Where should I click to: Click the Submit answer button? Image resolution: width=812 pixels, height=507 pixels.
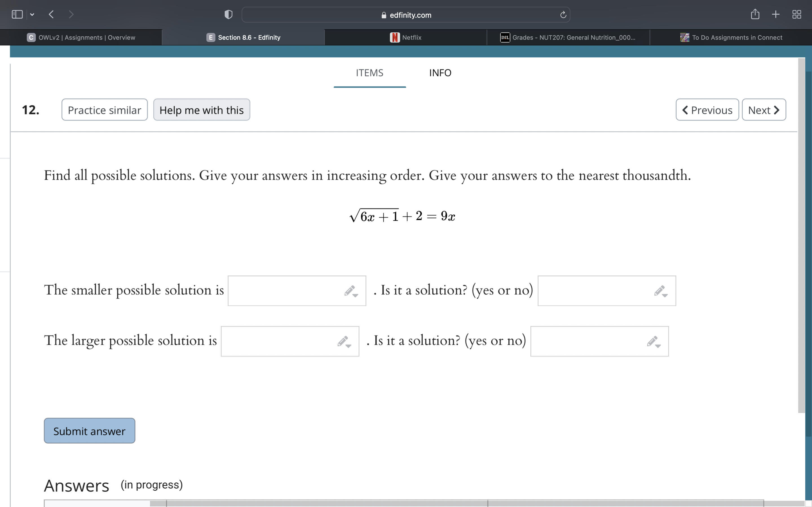pyautogui.click(x=89, y=431)
